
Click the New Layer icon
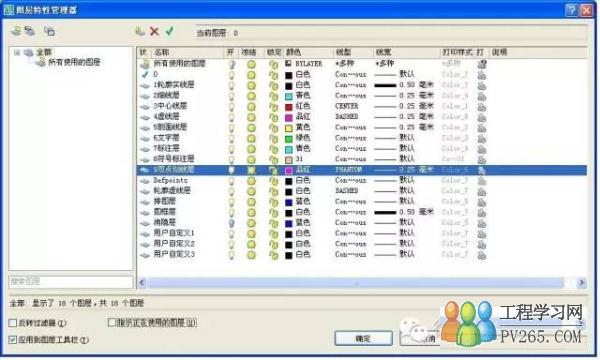(140, 31)
